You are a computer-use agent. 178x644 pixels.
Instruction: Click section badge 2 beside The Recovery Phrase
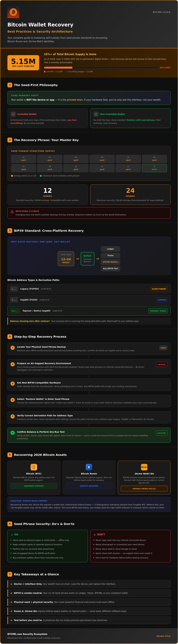pos(10,140)
